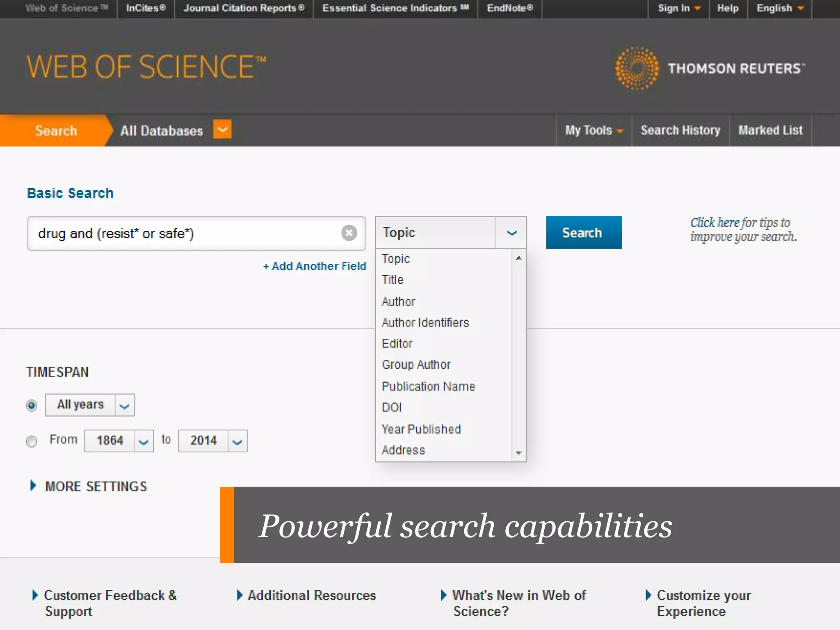Expand Customer Feedback & Support

(x=105, y=603)
